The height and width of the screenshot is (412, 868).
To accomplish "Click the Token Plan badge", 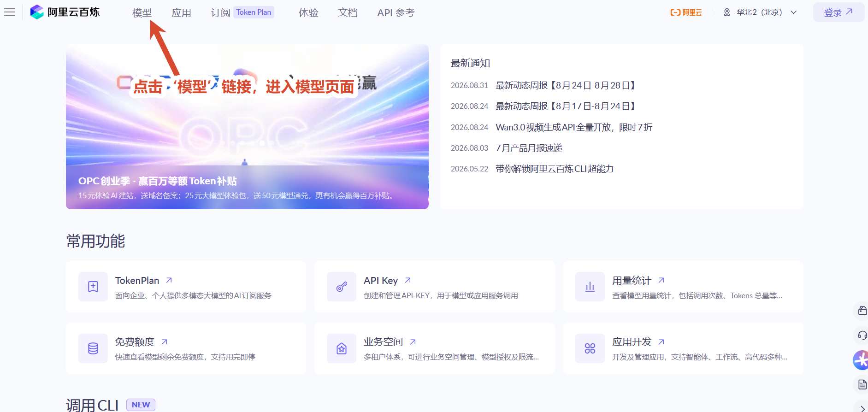I will click(x=254, y=12).
